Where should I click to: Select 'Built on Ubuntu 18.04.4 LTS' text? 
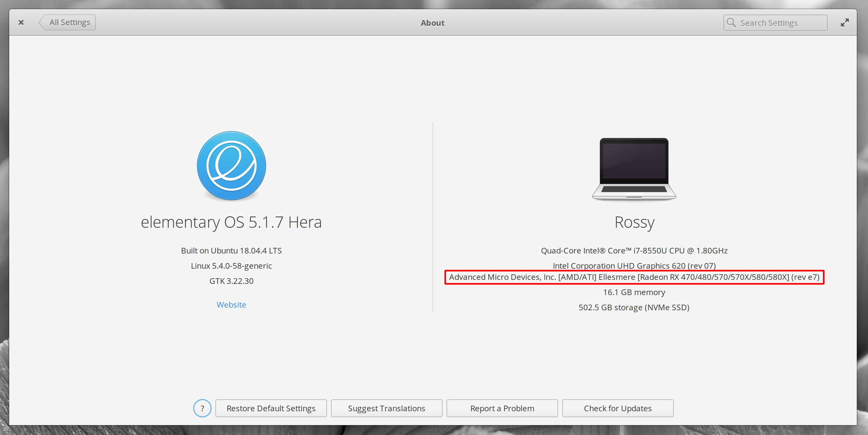click(231, 251)
